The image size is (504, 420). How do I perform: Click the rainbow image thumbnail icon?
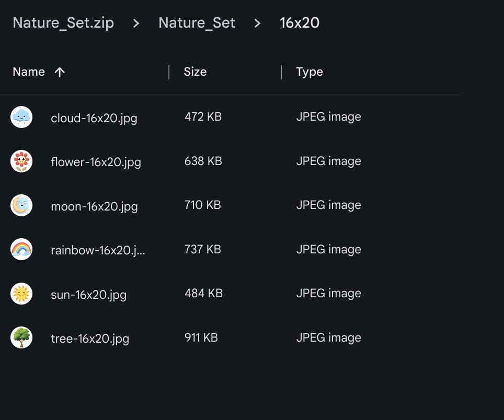tap(21, 250)
